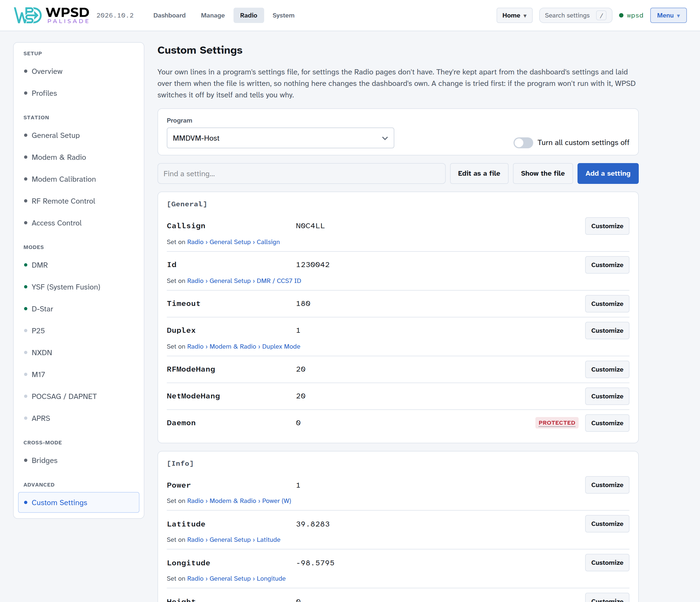Click the Add a setting button
The image size is (700, 602).
(x=608, y=173)
